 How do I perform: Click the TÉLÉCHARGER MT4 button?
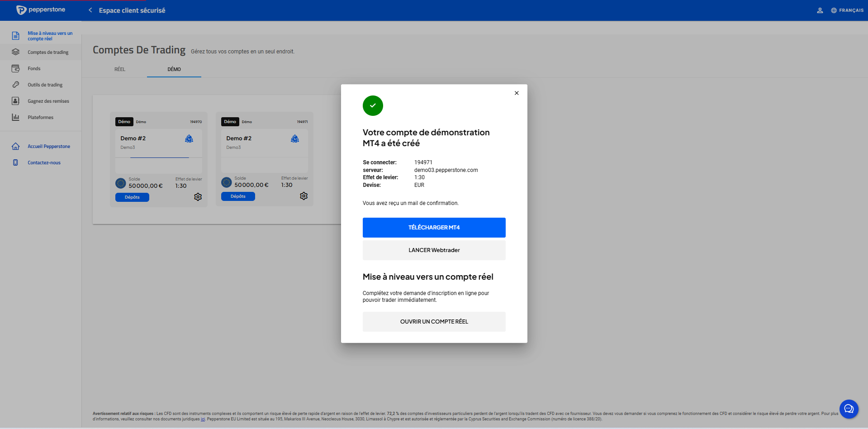434,228
